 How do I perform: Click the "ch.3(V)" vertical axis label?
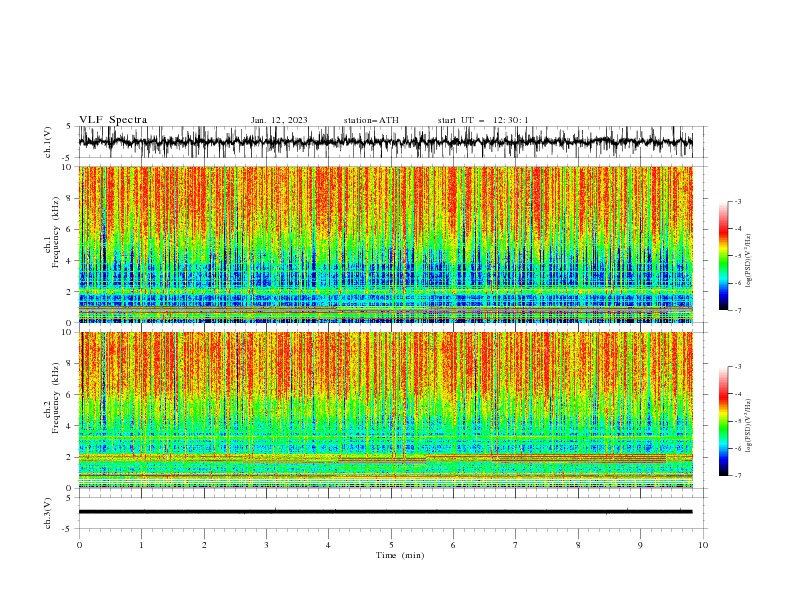[48, 513]
